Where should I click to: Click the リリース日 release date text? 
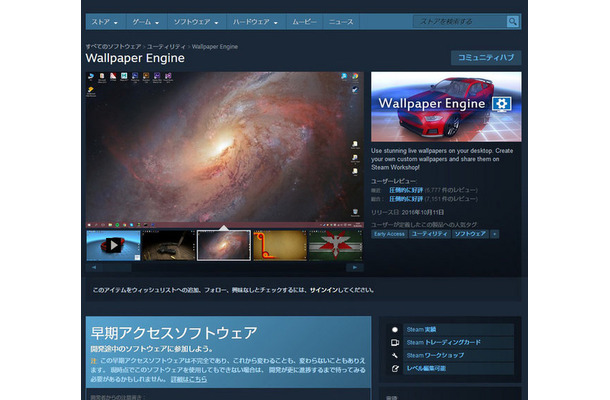tap(407, 212)
